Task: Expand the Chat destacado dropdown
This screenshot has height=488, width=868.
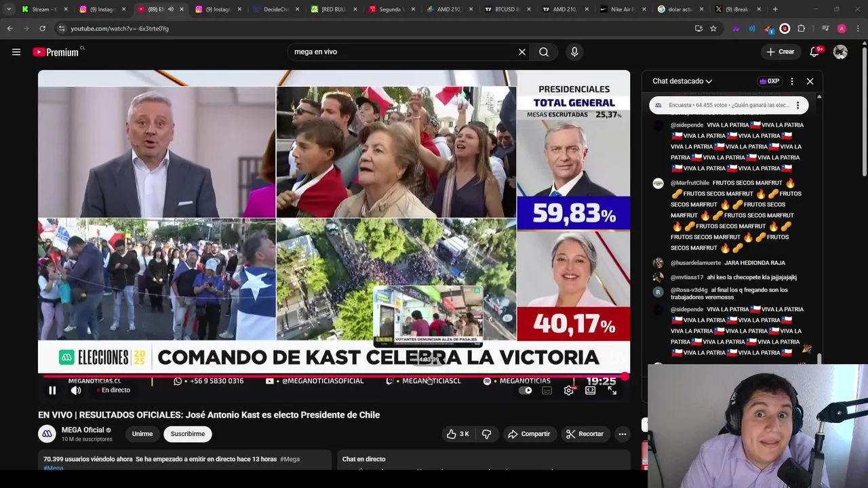Action: [x=682, y=81]
